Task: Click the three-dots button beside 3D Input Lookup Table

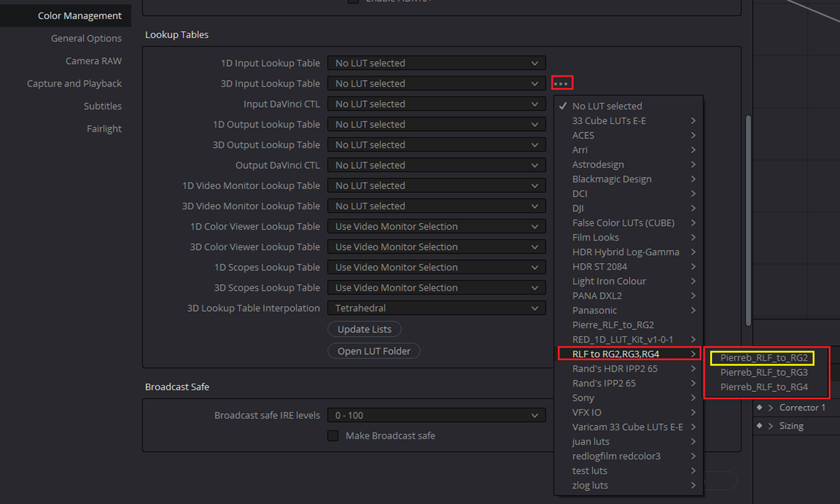Action: [x=562, y=83]
